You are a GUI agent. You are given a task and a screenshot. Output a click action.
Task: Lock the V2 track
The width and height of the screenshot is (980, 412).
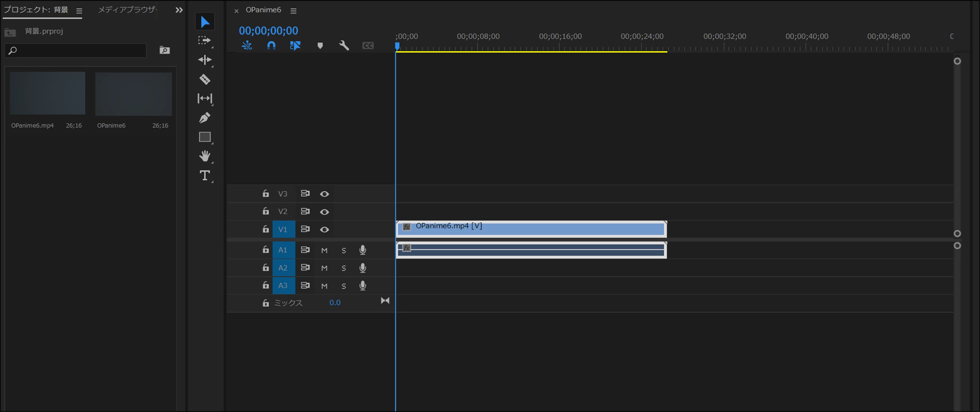[x=265, y=211]
